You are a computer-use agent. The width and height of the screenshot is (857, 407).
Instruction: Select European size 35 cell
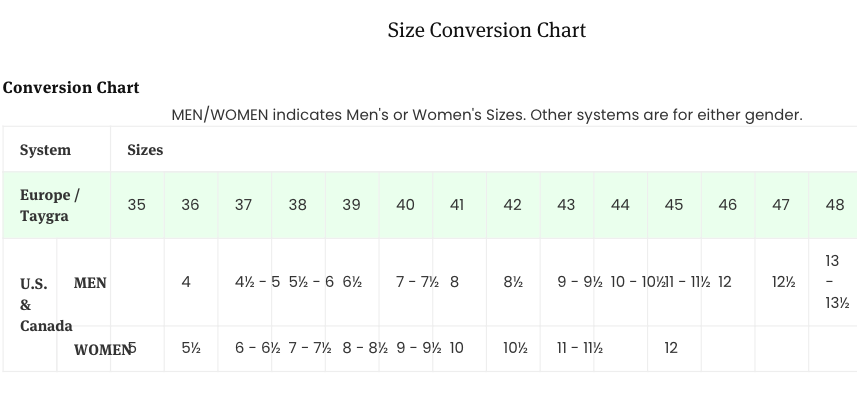(x=137, y=204)
